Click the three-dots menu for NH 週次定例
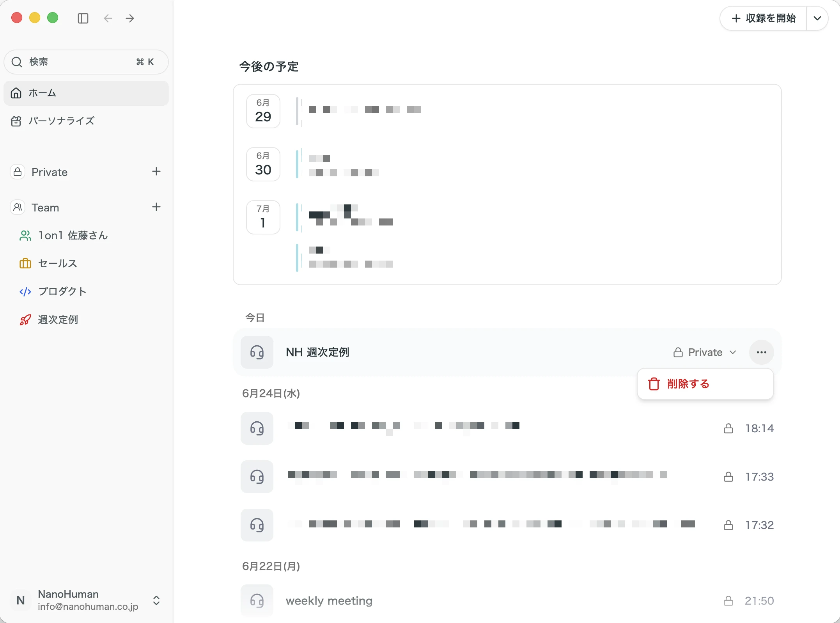 pos(762,352)
